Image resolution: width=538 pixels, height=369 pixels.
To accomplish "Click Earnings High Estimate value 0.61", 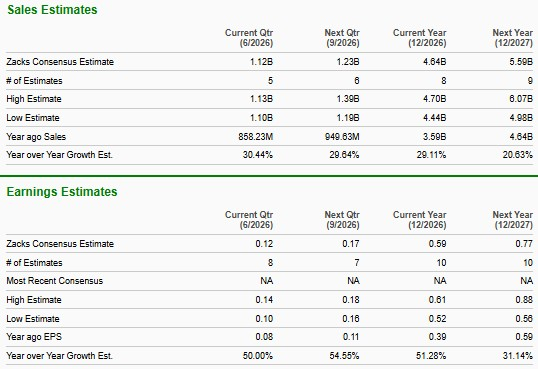I will (x=437, y=300).
